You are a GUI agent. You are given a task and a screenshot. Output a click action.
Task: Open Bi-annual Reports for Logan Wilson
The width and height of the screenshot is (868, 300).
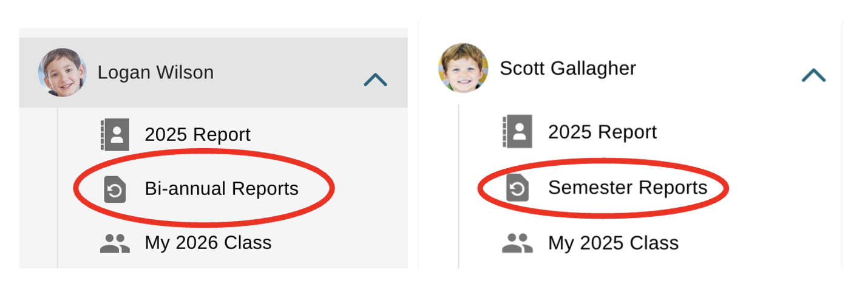[x=222, y=189]
